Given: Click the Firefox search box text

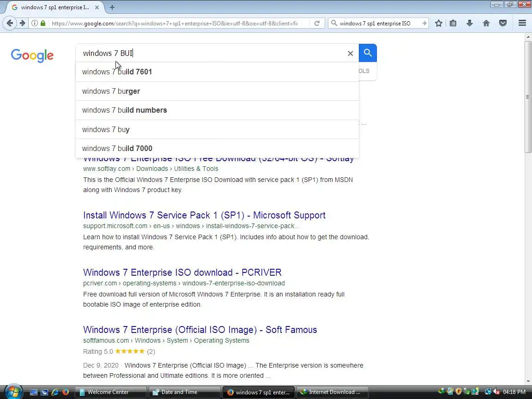Looking at the screenshot, I should [x=375, y=23].
